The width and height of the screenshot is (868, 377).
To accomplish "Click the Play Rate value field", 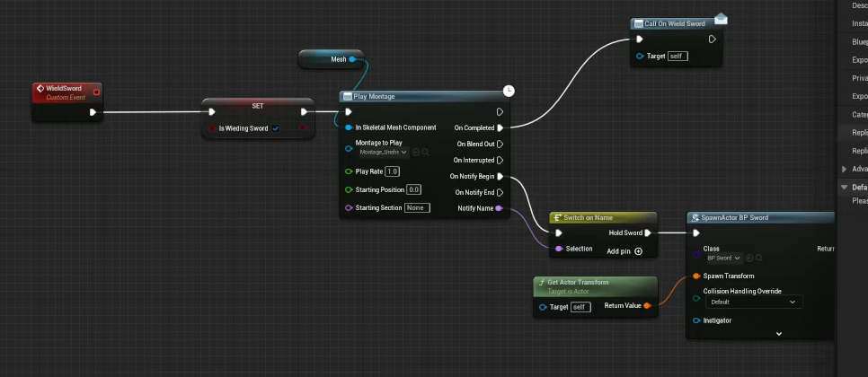I will coord(393,171).
